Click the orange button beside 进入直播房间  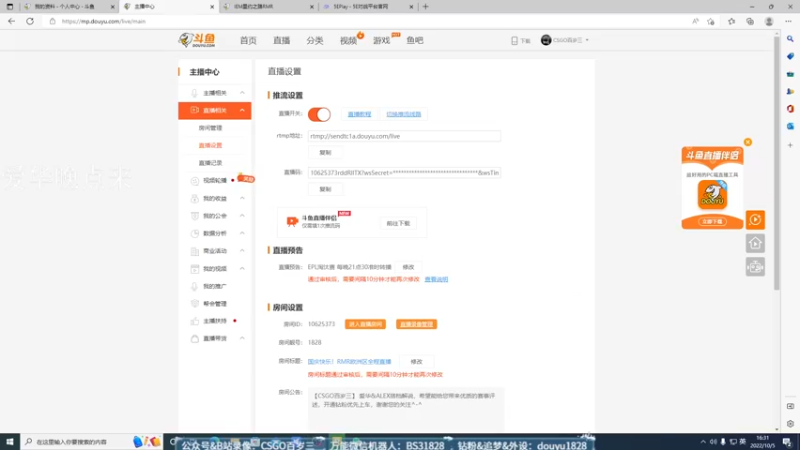416,324
